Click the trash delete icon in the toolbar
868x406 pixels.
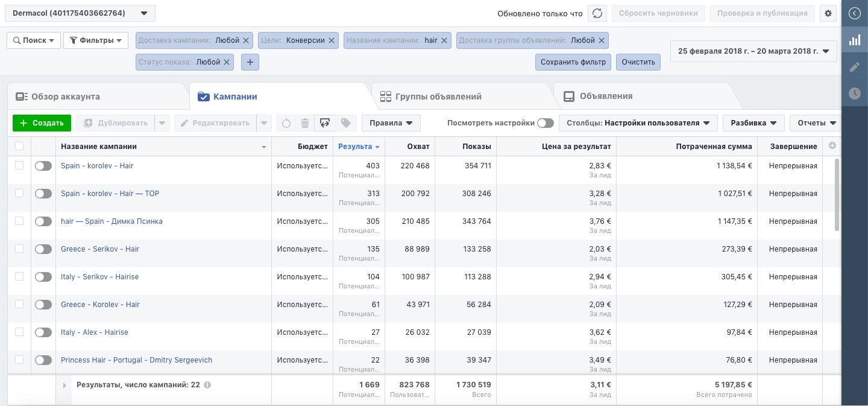305,123
